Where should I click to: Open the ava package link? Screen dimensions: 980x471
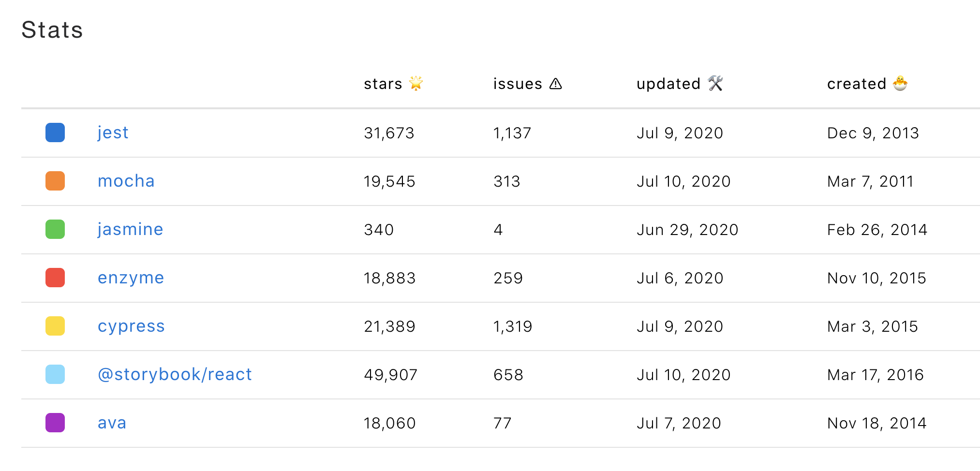(x=112, y=423)
